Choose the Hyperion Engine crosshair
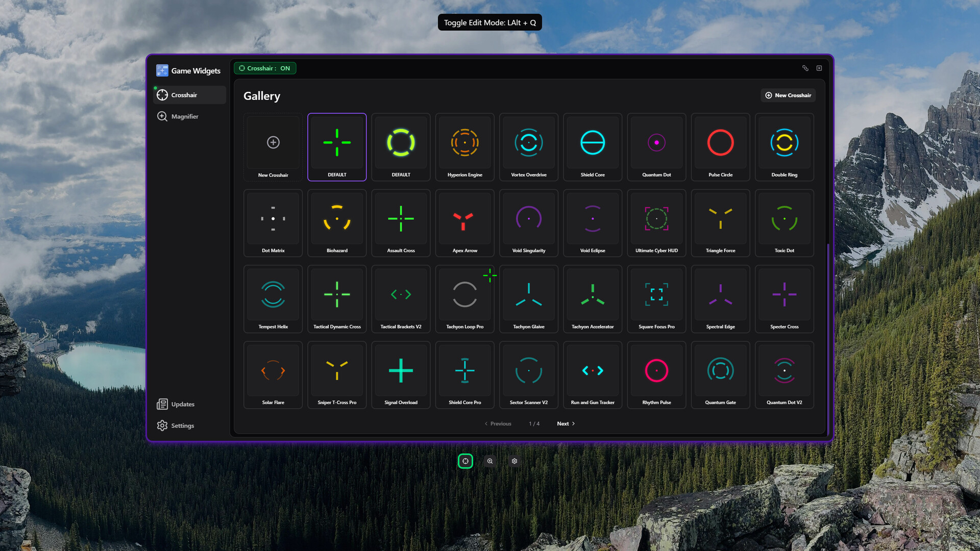Image resolution: width=980 pixels, height=551 pixels. point(465,147)
